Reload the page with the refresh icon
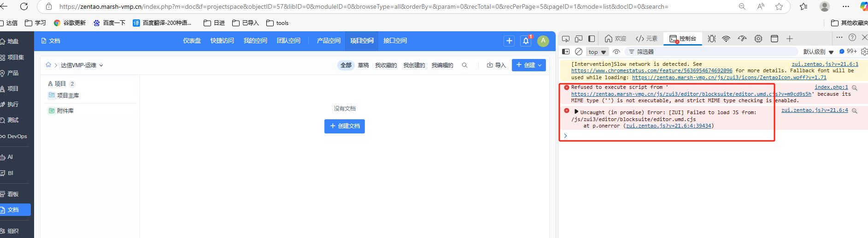Screen dimensions: 868x238 click(x=24, y=6)
